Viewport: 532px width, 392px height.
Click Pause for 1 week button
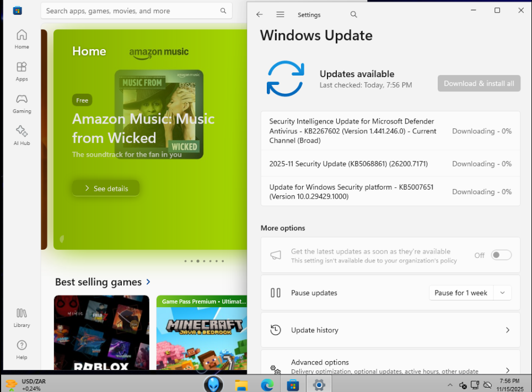461,293
